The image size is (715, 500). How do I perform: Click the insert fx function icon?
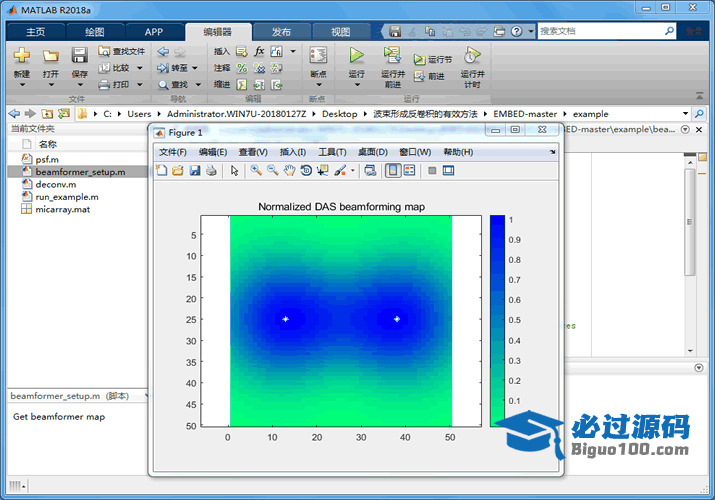pos(259,51)
